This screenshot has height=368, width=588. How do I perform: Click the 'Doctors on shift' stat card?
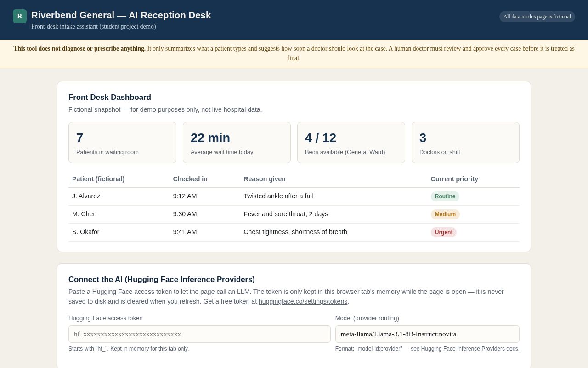465,143
